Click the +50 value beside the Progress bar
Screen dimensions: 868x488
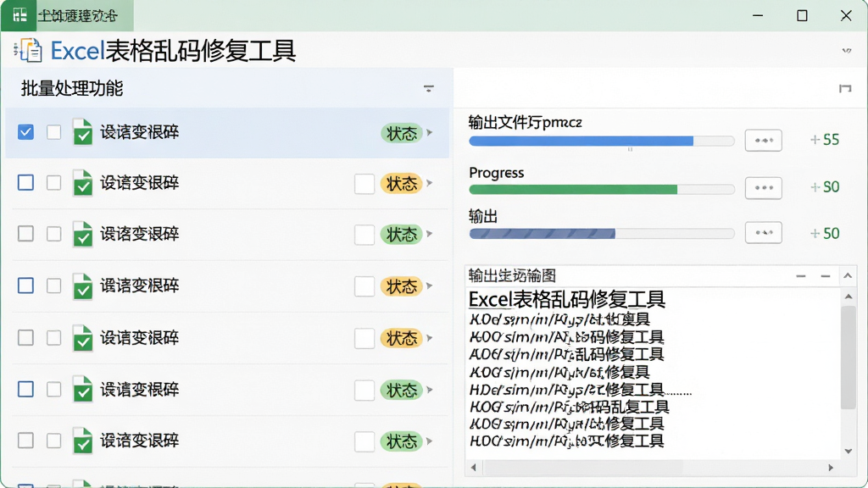coord(825,187)
